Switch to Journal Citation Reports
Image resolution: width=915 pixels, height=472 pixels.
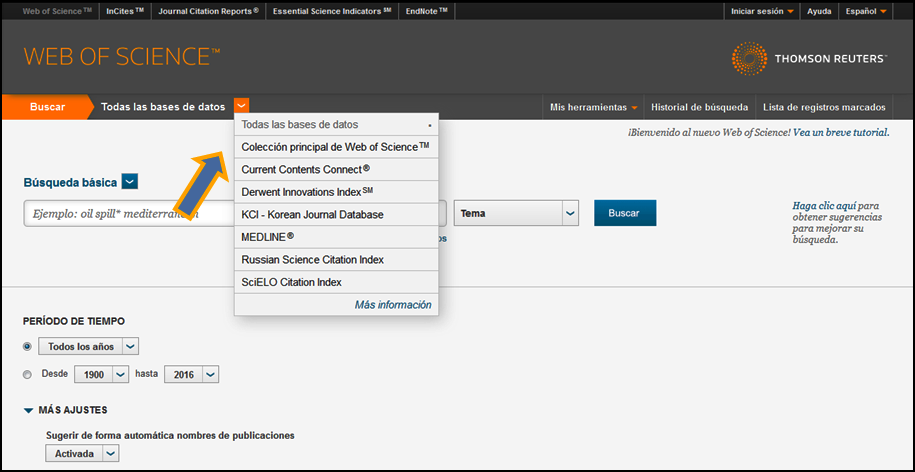pyautogui.click(x=208, y=11)
